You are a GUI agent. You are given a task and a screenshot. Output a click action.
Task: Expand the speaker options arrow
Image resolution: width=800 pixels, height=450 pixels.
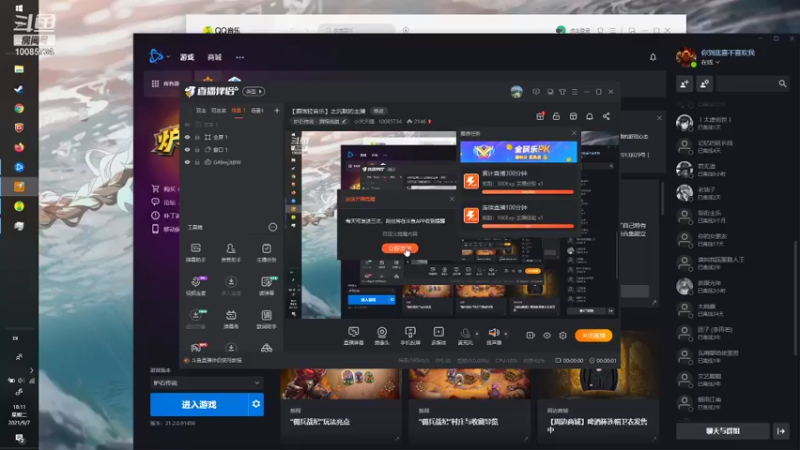(506, 334)
